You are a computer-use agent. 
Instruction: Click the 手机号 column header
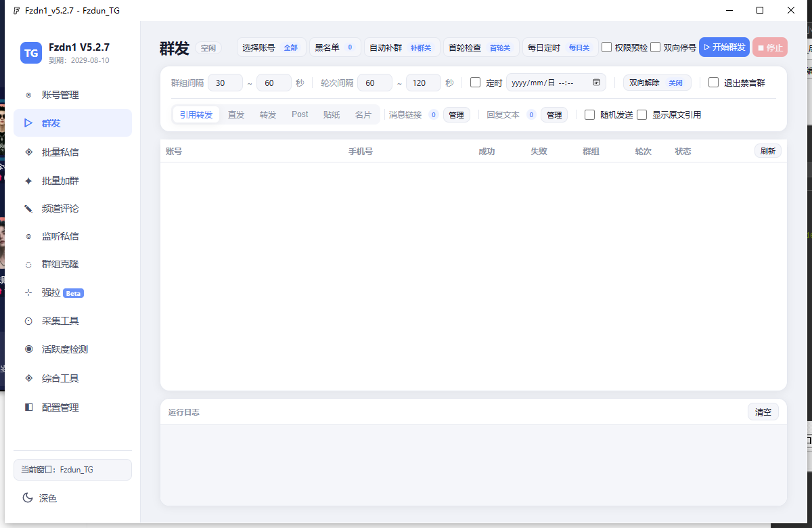point(361,151)
